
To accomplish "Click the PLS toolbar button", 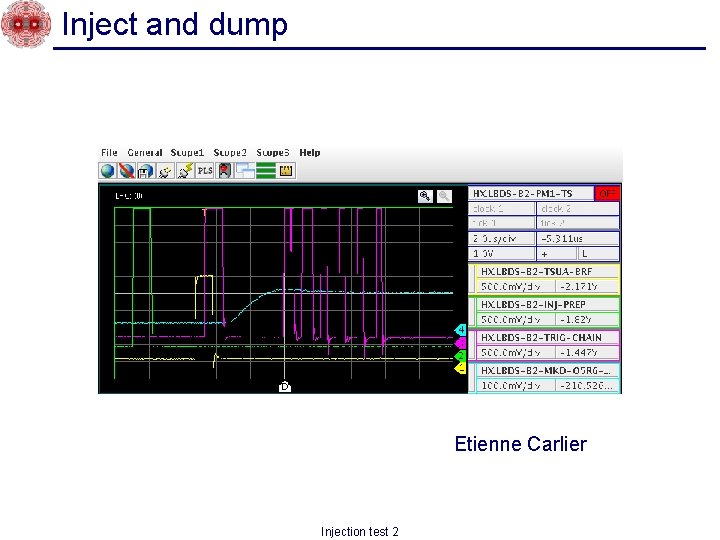I will coord(205,171).
